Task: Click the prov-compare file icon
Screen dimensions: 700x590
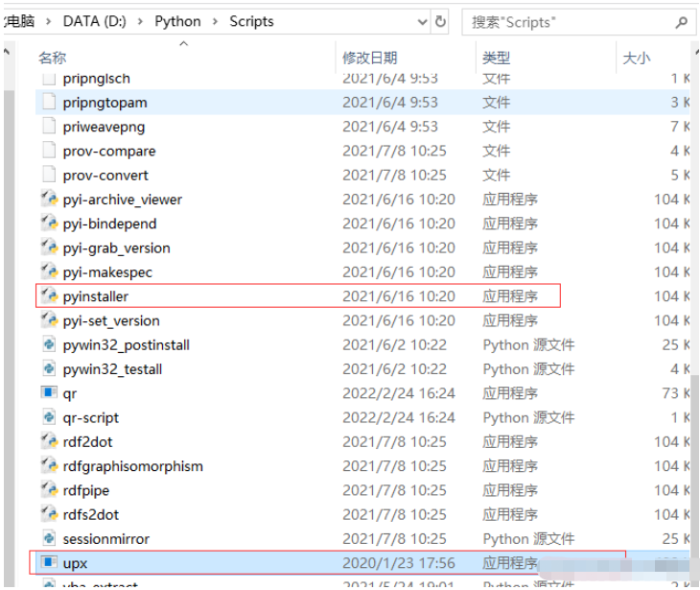Action: pos(49,151)
